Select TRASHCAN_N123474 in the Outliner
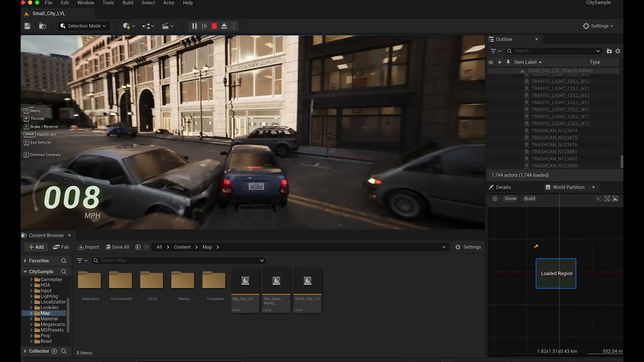This screenshot has width=644, height=362. [554, 131]
